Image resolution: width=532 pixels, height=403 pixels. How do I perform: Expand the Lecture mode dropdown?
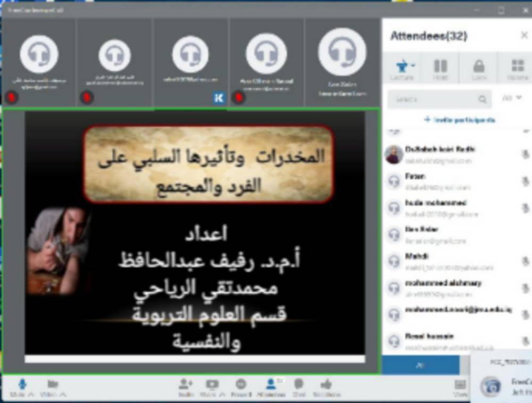pos(413,65)
